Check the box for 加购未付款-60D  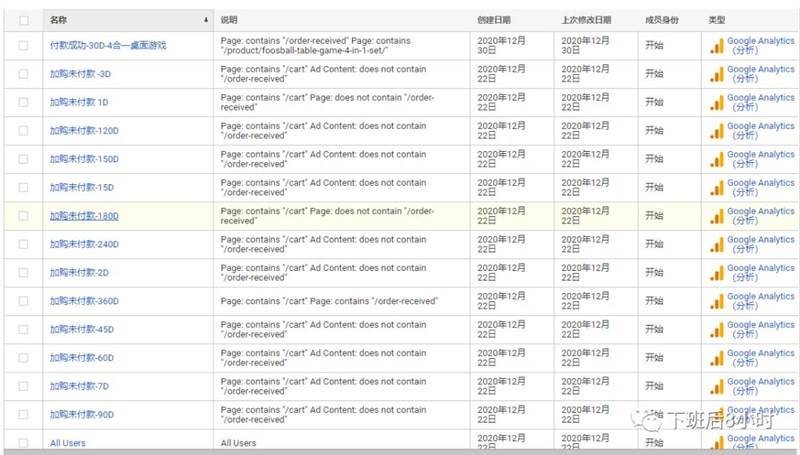tap(23, 358)
